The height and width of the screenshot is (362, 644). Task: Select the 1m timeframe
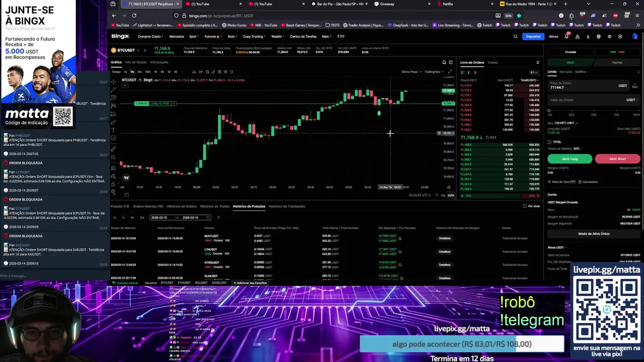coord(132,71)
